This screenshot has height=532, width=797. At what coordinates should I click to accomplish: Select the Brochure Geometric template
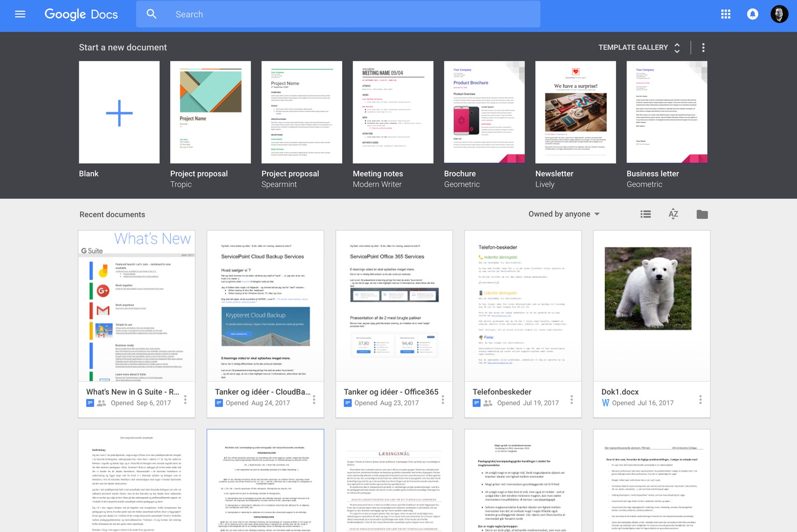[484, 112]
